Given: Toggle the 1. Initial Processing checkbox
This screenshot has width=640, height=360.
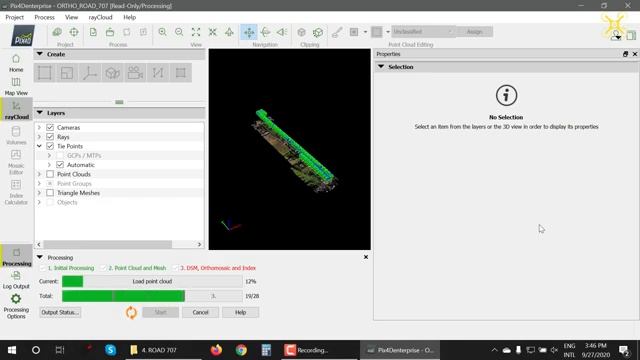Looking at the screenshot, I should tap(43, 268).
